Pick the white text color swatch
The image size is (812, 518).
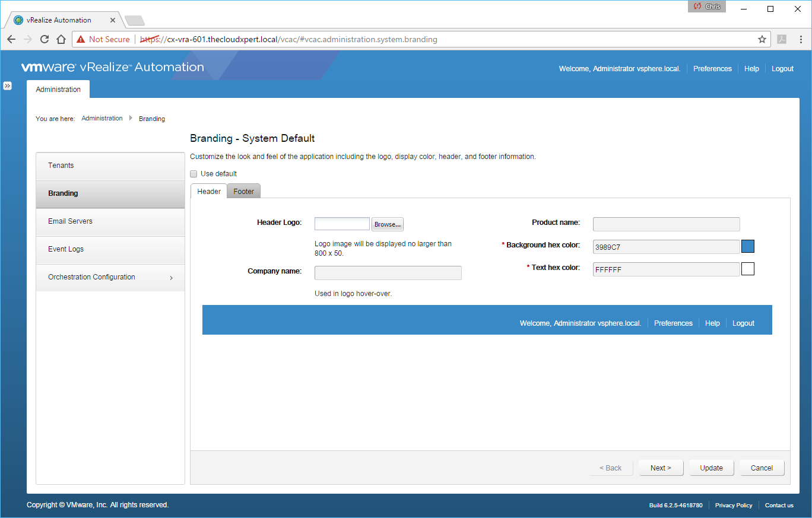pyautogui.click(x=748, y=269)
